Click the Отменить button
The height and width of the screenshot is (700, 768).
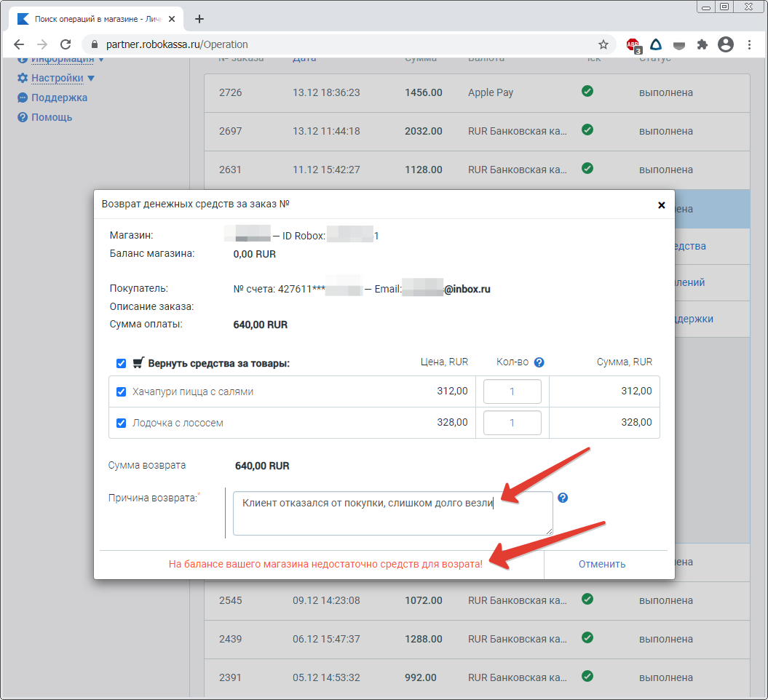click(602, 564)
